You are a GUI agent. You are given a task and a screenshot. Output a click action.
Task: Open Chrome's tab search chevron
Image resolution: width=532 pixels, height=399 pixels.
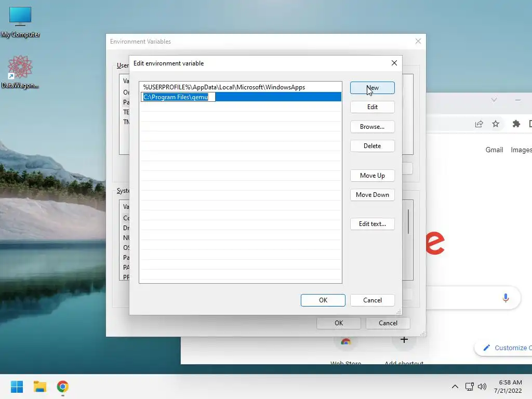[x=494, y=100]
